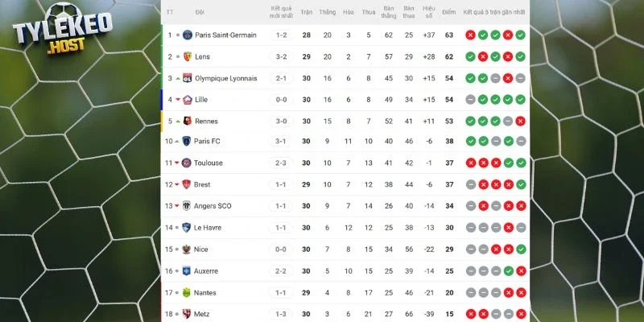The width and height of the screenshot is (644, 322).
Task: Open Lens's 3-2 latest result
Action: pyautogui.click(x=281, y=57)
